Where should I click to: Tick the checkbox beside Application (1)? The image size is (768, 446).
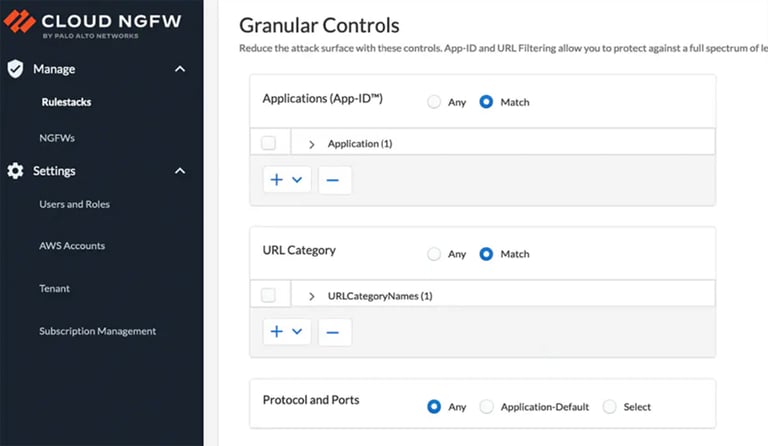268,143
